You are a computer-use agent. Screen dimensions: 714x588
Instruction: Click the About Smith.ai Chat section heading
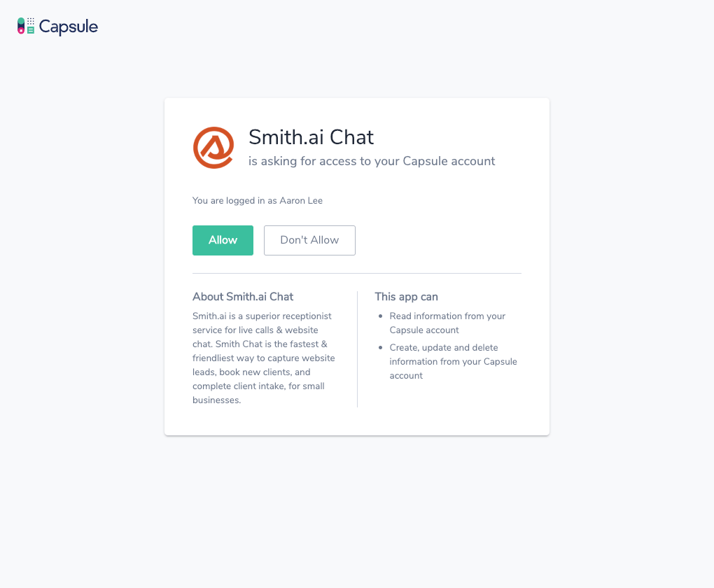pyautogui.click(x=242, y=297)
